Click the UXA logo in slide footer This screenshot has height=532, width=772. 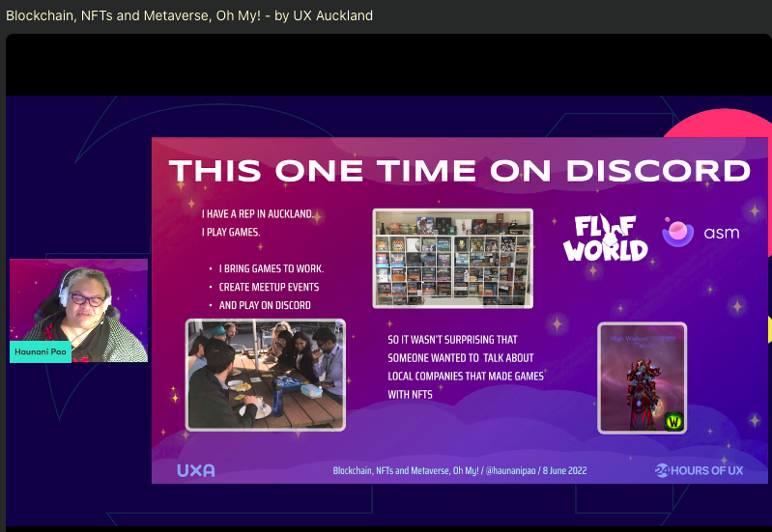click(x=196, y=470)
